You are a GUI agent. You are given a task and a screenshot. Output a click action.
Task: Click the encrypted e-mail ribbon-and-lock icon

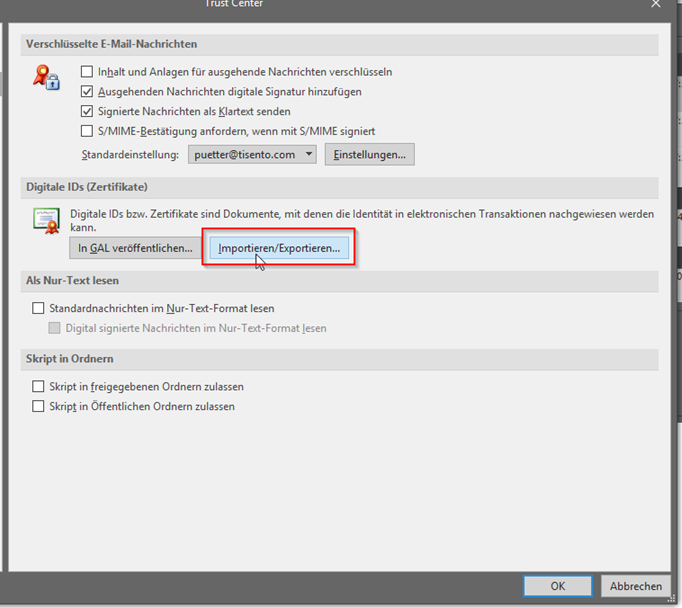point(47,77)
